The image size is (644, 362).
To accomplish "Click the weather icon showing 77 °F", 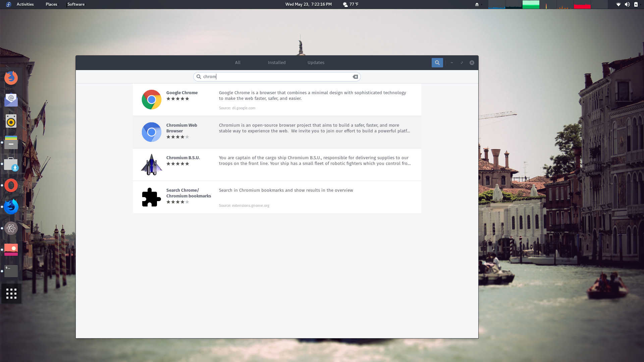I will (345, 4).
